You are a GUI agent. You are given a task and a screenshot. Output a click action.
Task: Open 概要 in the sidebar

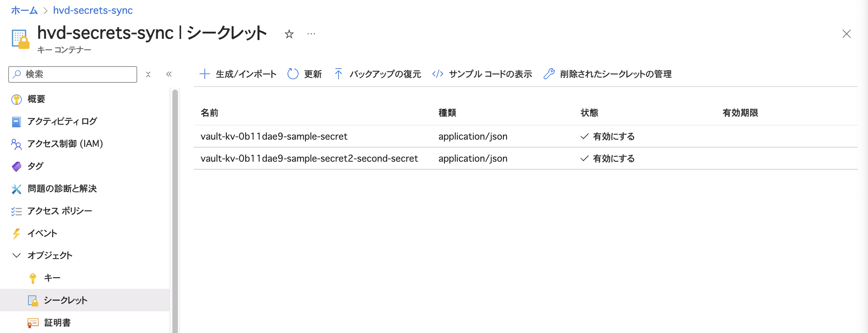pos(36,99)
